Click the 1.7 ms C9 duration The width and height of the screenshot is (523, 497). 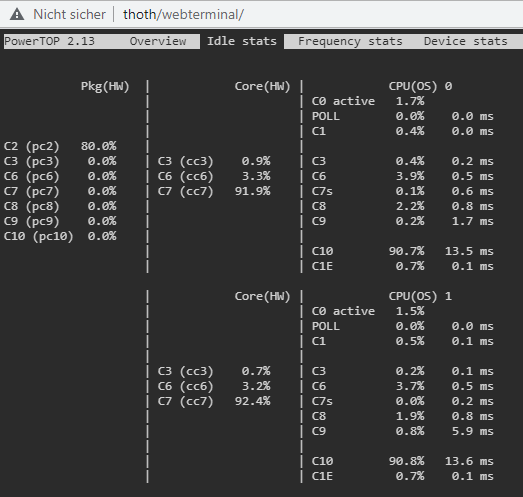click(473, 221)
